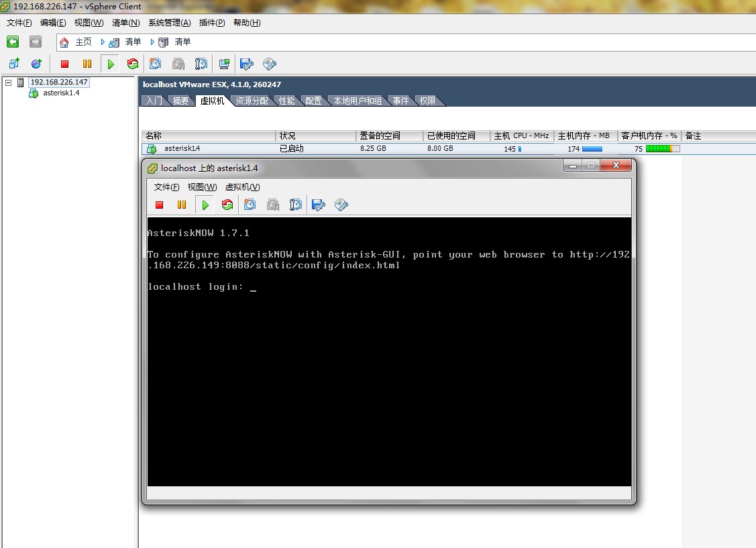This screenshot has width=756, height=548.
Task: Suspend VM from console window toolbar
Action: click(182, 205)
